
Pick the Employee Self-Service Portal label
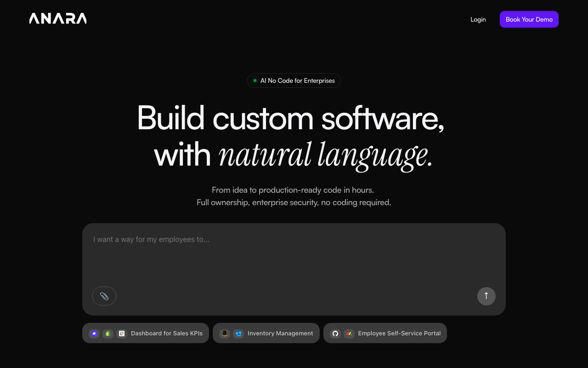pos(399,333)
